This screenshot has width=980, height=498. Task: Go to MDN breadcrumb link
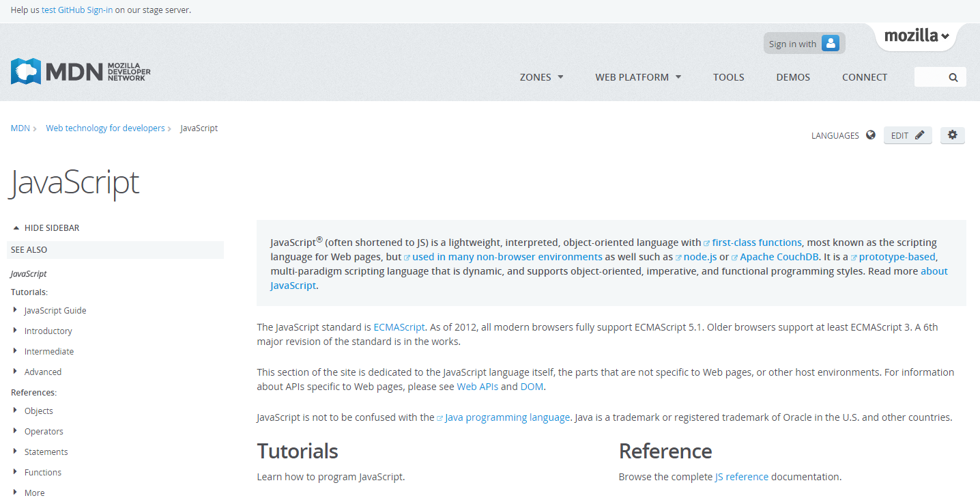click(x=20, y=128)
